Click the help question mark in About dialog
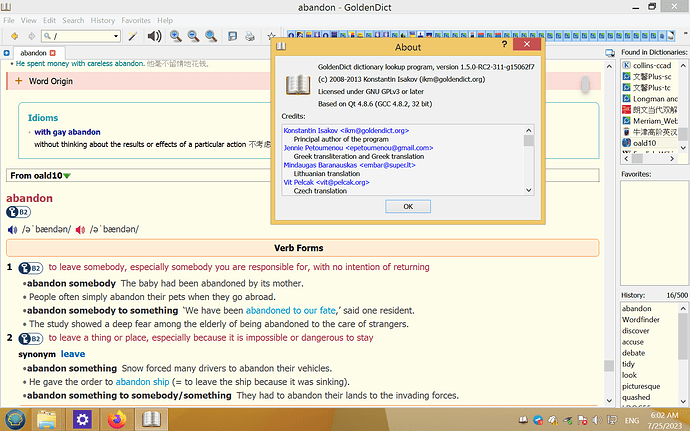Screen dimensions: 690x431 pos(504,44)
